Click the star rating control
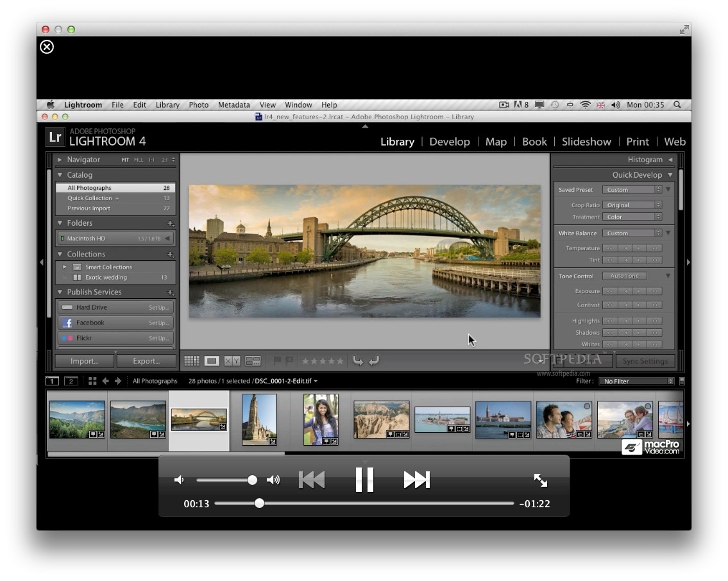This screenshot has height=581, width=728. coord(323,361)
